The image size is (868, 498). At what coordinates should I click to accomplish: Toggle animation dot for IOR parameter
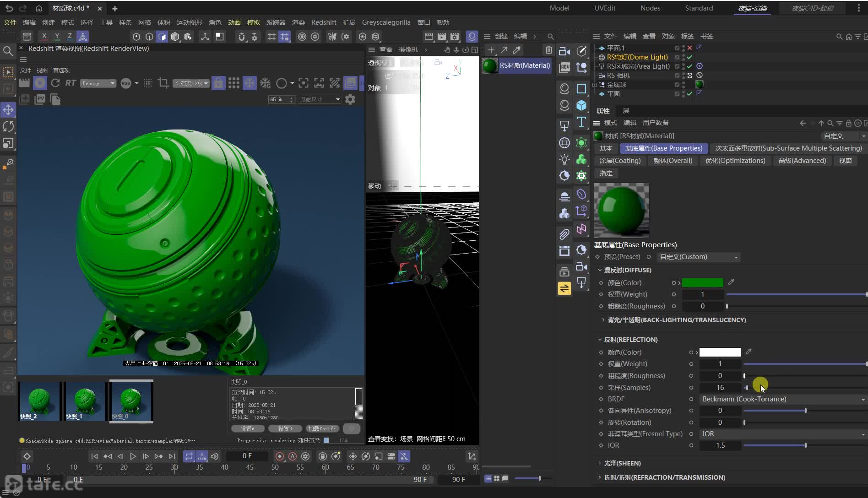click(691, 445)
